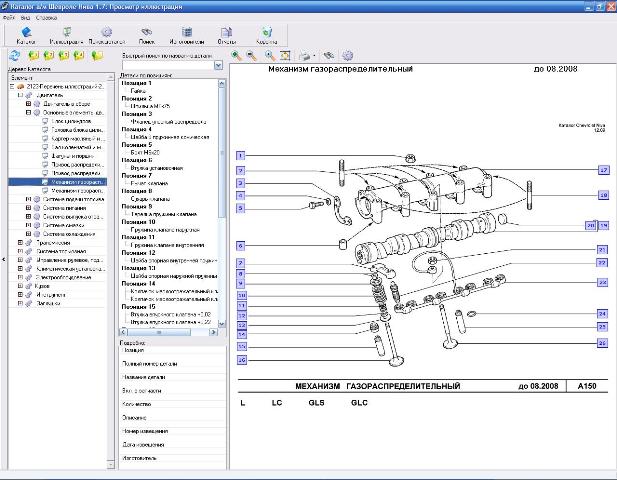Expand the Трансмиссия node
The height and width of the screenshot is (480, 617).
pos(20,242)
